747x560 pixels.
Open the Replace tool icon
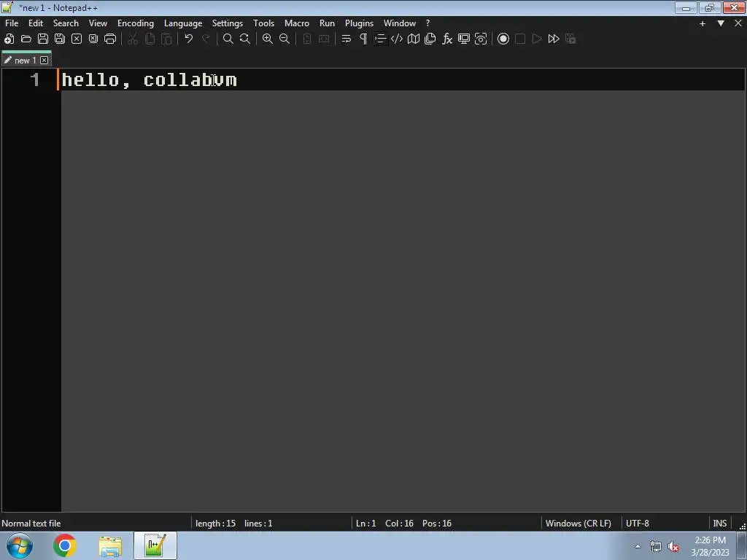coord(245,39)
